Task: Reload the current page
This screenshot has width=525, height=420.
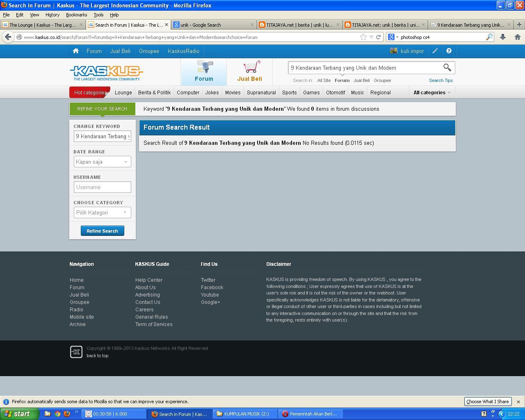Action: pos(379,37)
